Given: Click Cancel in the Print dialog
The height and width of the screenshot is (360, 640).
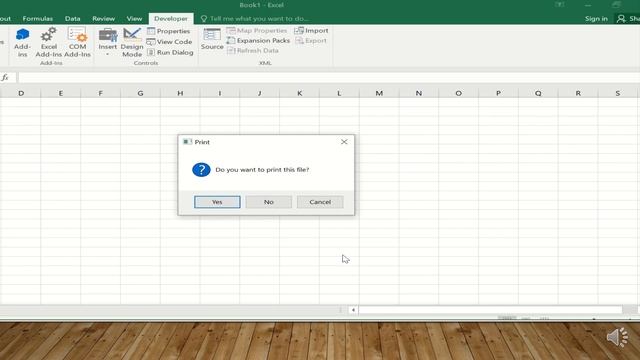Looking at the screenshot, I should 320,202.
